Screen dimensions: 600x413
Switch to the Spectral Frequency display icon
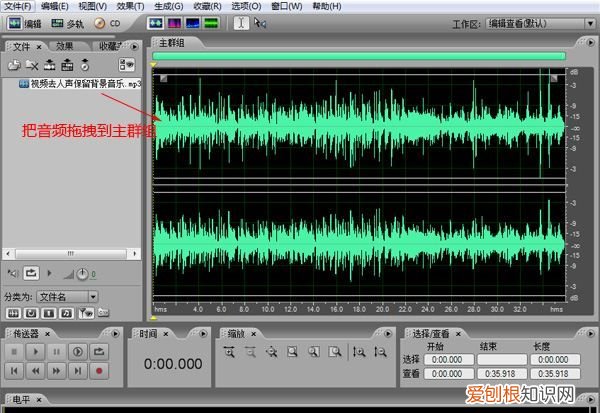[x=175, y=22]
